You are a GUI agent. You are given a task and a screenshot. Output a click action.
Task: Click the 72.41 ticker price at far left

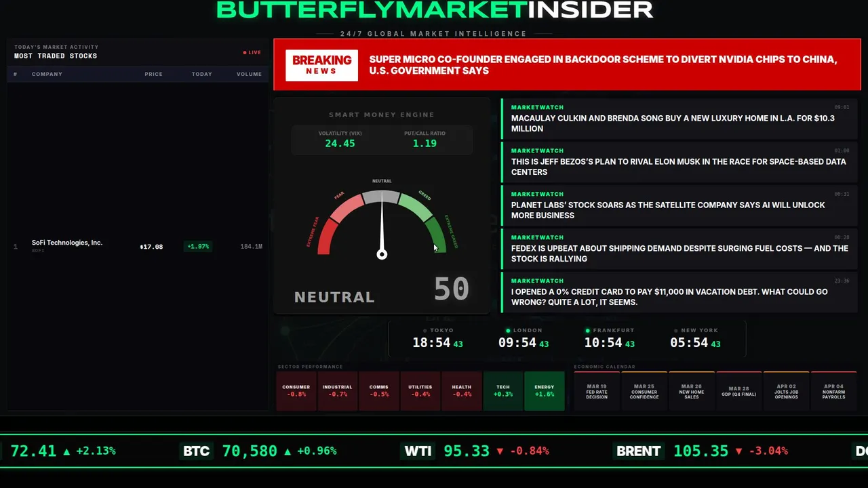[x=33, y=451]
